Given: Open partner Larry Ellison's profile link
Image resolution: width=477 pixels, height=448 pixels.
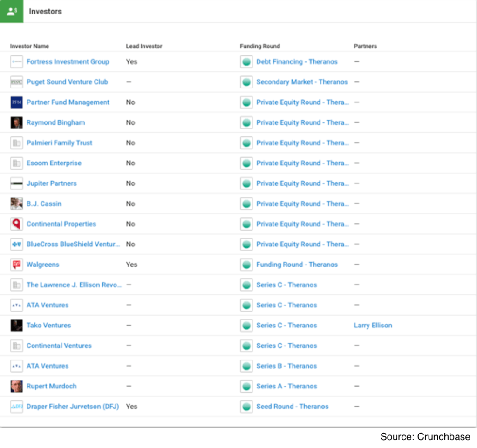Looking at the screenshot, I should pyautogui.click(x=373, y=326).
